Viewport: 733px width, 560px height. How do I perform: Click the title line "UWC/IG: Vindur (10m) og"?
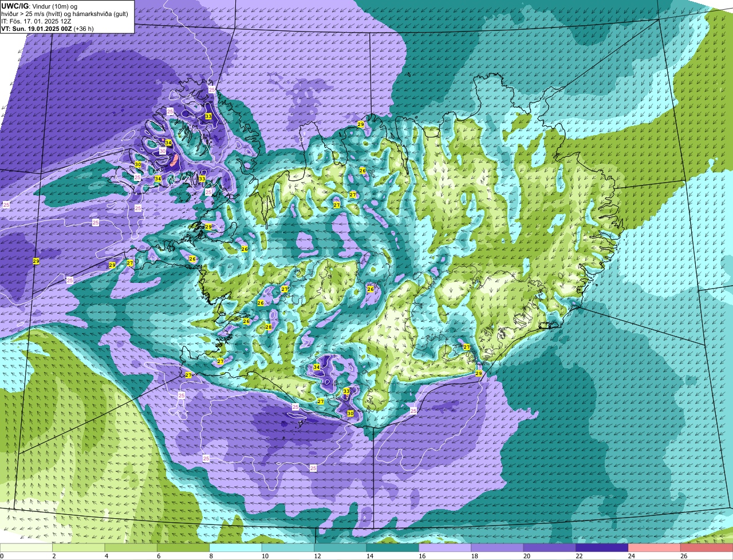(x=39, y=6)
